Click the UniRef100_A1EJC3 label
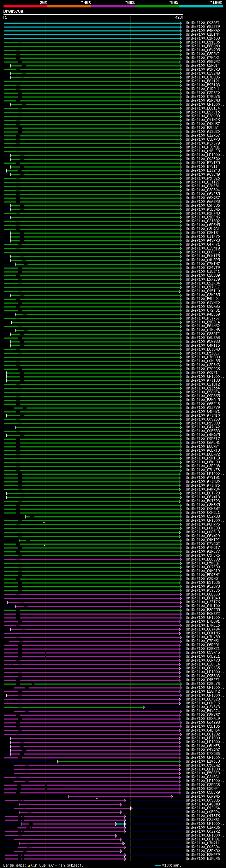This screenshot has height=868, width=226. 203,151
